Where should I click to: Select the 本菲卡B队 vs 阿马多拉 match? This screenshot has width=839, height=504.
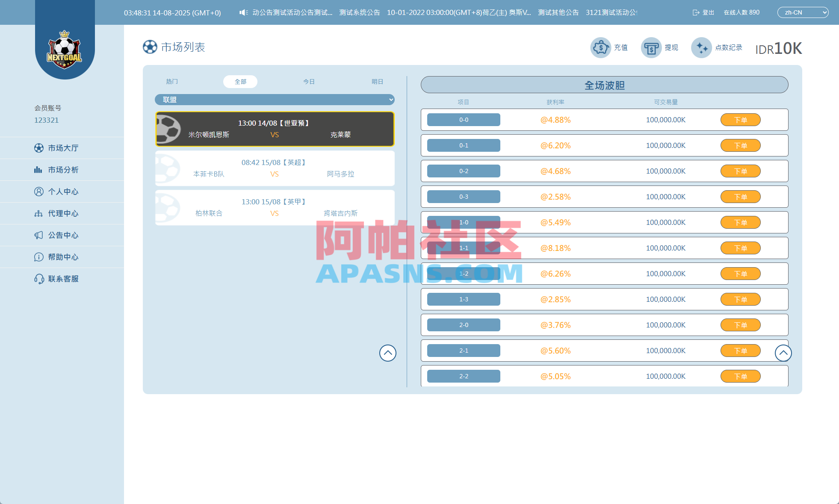tap(275, 168)
